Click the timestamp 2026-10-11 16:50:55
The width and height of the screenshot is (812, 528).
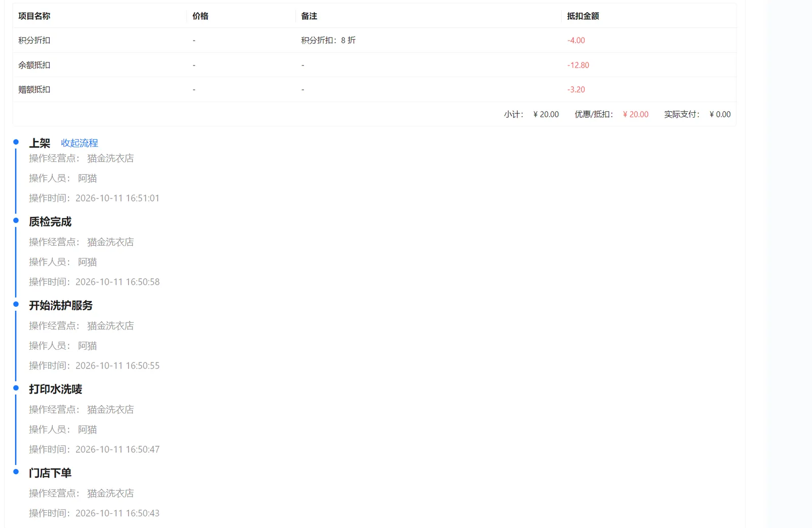coord(117,366)
